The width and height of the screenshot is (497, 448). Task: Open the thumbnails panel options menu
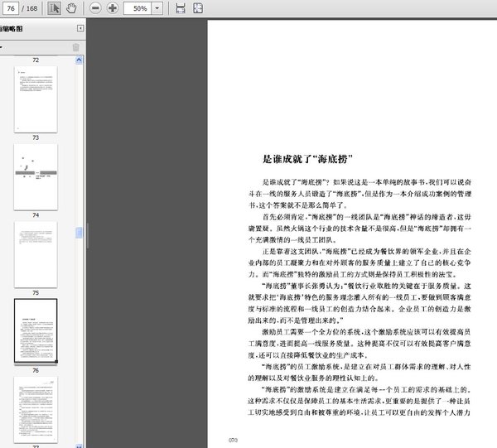[2, 47]
